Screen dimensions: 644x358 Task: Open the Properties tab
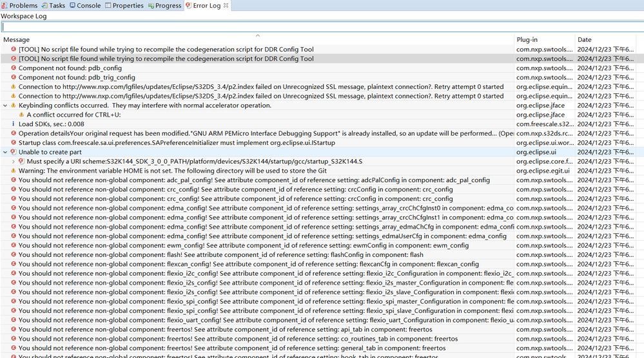124,5
